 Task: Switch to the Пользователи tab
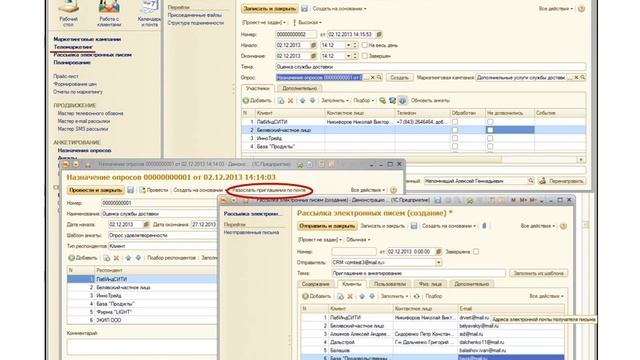click(x=390, y=284)
